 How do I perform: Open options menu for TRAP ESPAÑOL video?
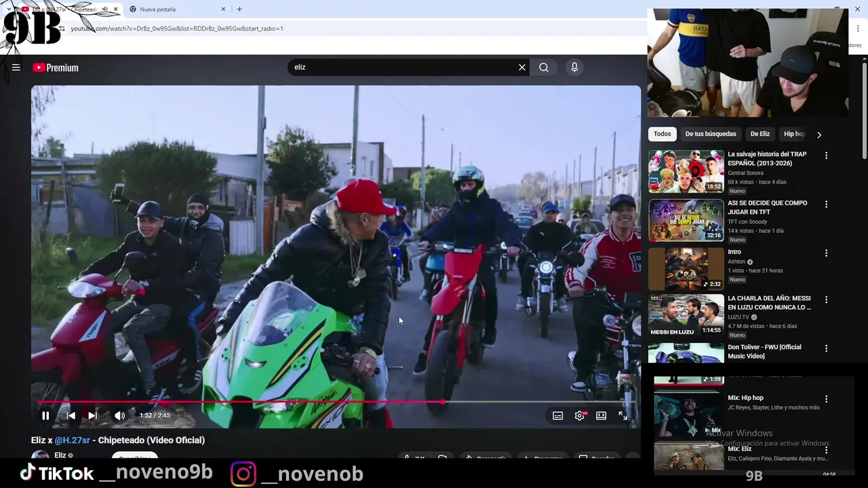[826, 155]
